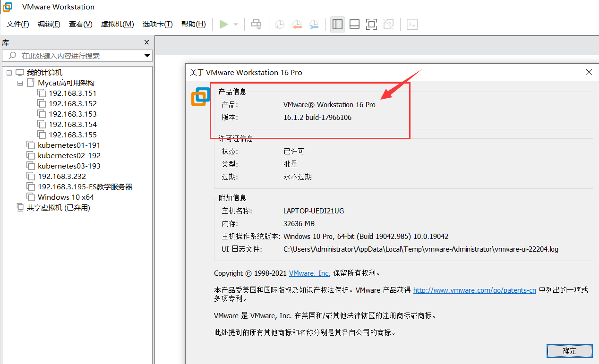This screenshot has height=364, width=599.
Task: Click the Mycat高可用架构 folder icon
Action: pos(31,83)
